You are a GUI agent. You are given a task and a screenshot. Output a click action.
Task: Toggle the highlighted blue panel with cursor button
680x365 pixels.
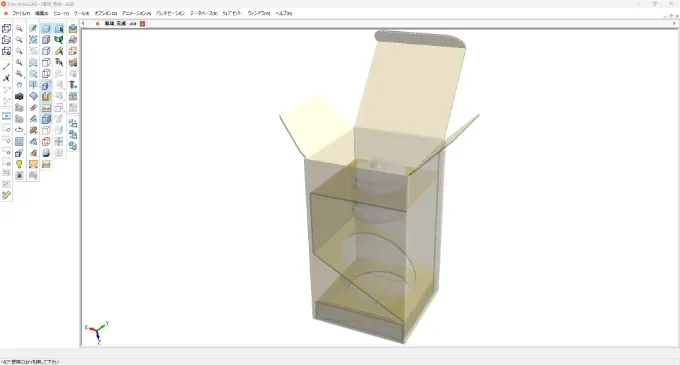(59, 29)
